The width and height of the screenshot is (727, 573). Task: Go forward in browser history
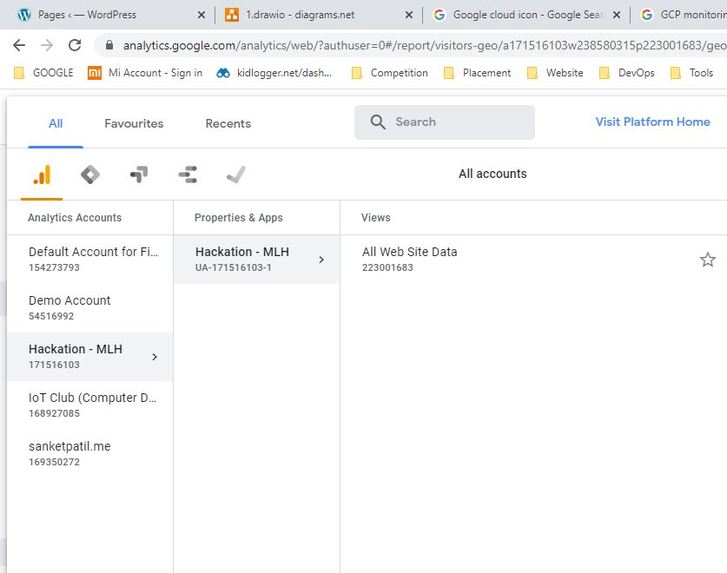47,45
